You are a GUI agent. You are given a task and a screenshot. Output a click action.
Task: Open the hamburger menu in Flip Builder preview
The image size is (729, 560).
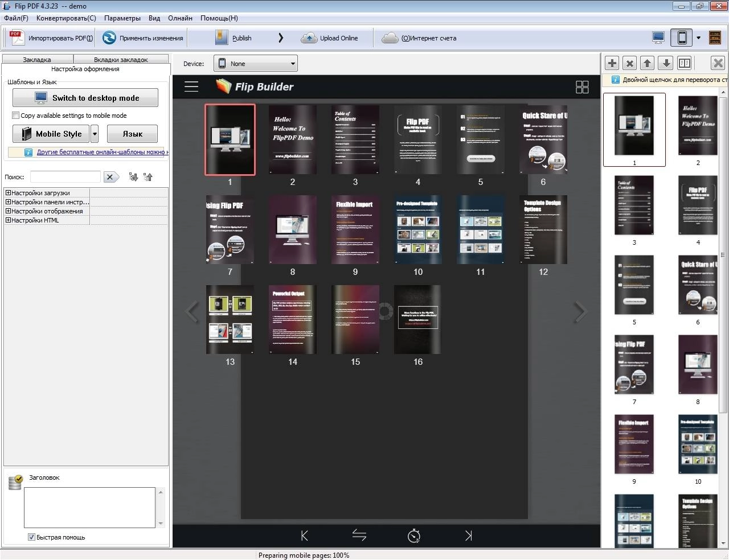(x=191, y=87)
